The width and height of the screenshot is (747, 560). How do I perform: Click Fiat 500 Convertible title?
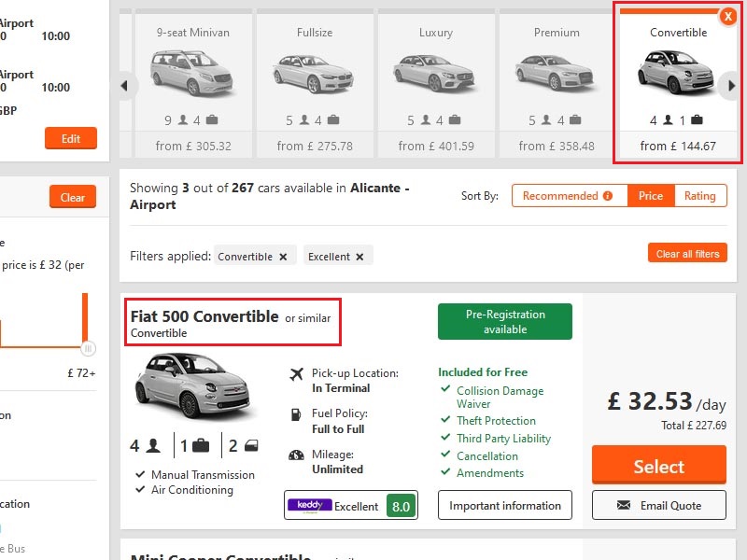click(x=204, y=316)
